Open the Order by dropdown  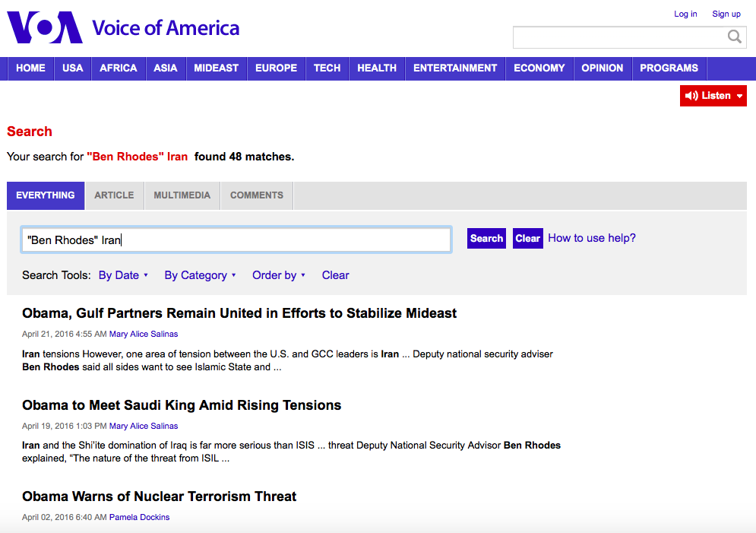tap(279, 275)
